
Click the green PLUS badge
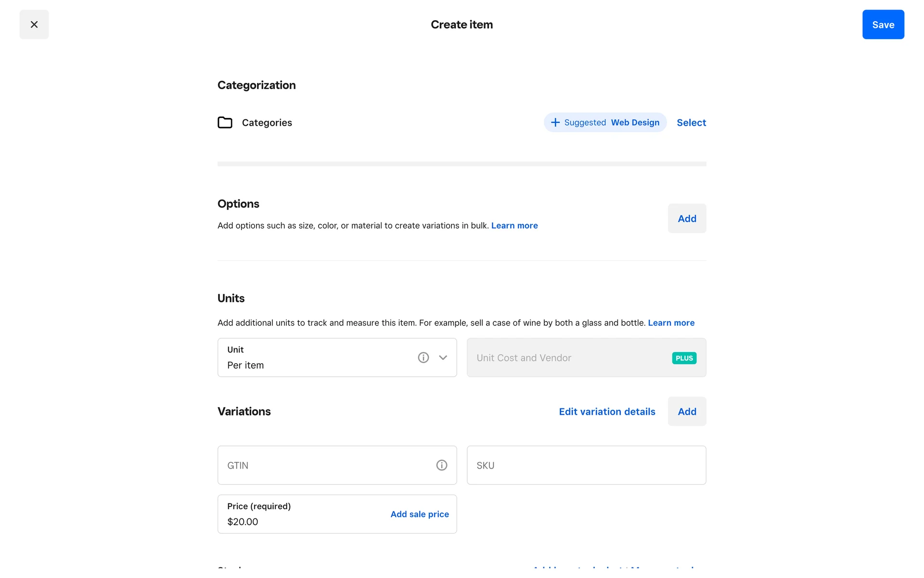pyautogui.click(x=684, y=358)
